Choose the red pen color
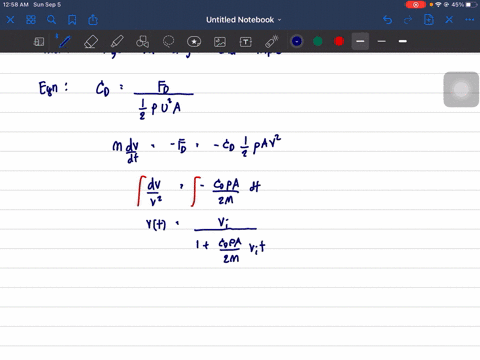Screen dimensions: 480x360 tap(339, 41)
